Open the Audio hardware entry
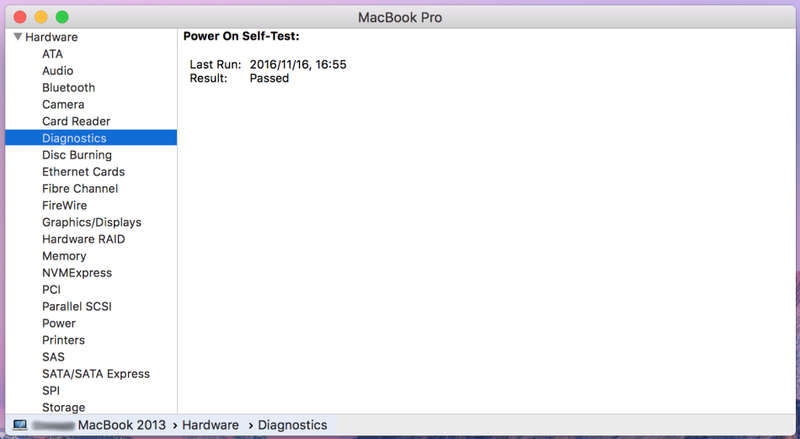The height and width of the screenshot is (439, 800). (x=58, y=70)
